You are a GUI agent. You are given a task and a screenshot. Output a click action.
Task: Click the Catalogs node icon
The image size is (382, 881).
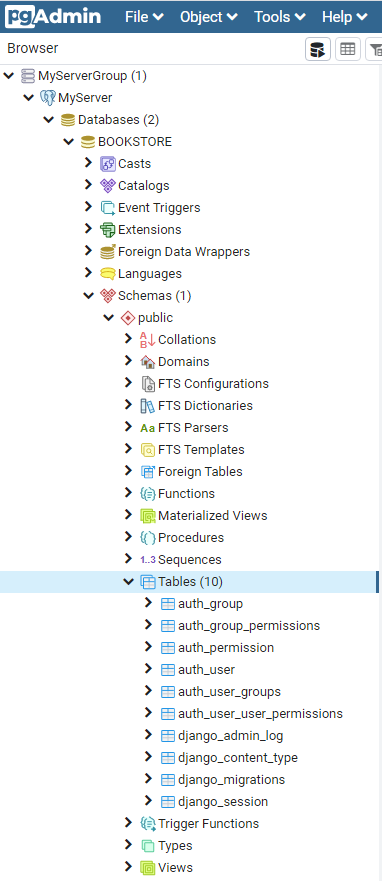[x=108, y=185]
